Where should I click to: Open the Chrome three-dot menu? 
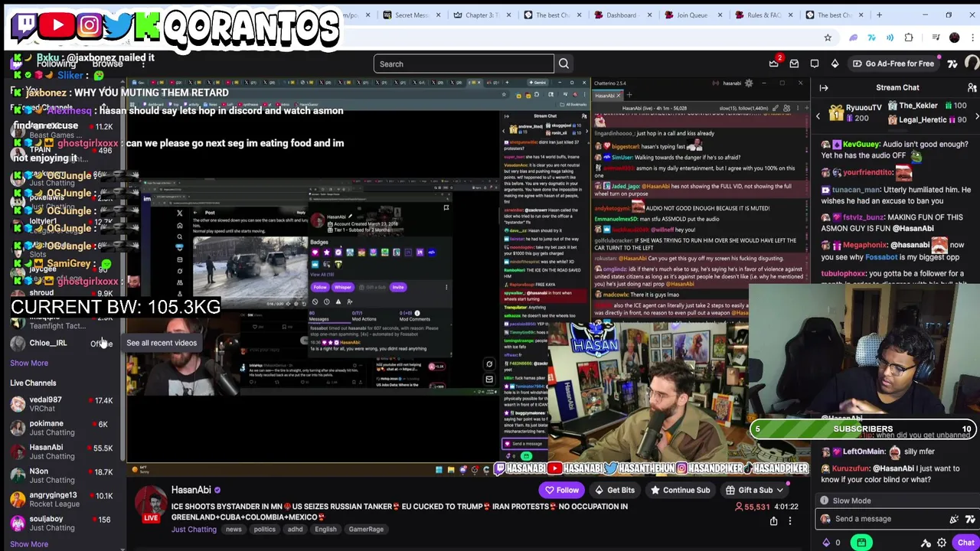click(973, 37)
